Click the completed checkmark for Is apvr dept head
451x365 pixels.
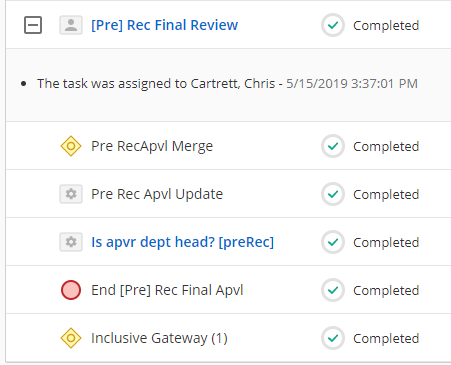[x=333, y=242]
